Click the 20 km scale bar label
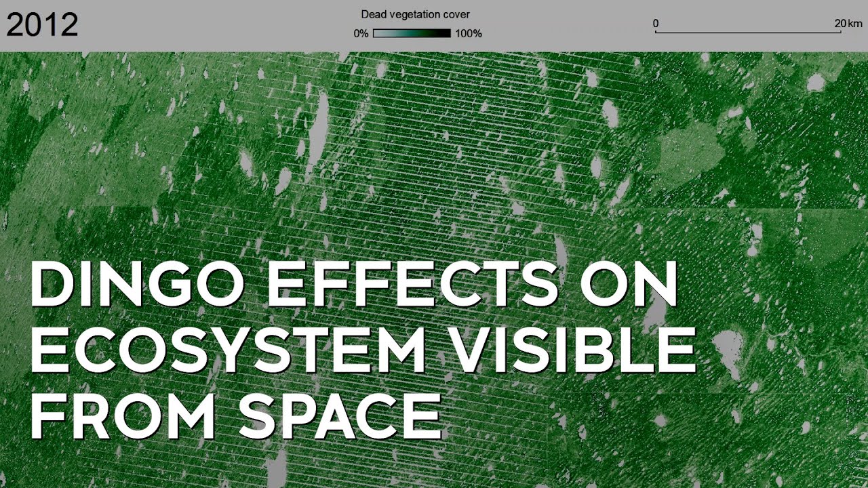Image resolution: width=868 pixels, height=488 pixels. pos(849,23)
